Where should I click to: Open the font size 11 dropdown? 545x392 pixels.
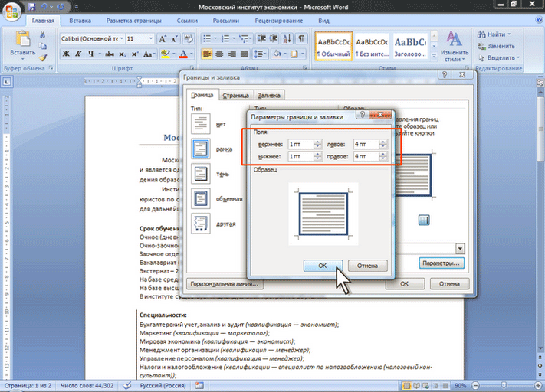click(x=151, y=38)
